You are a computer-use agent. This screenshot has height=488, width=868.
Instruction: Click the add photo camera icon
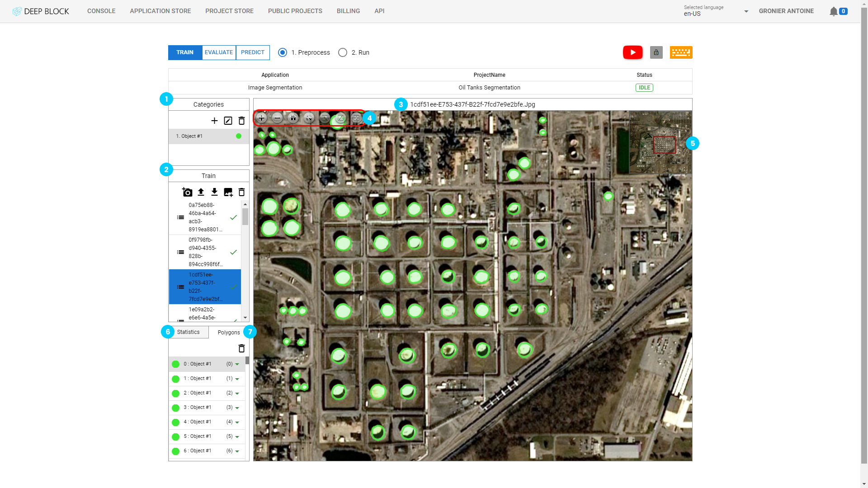point(187,192)
